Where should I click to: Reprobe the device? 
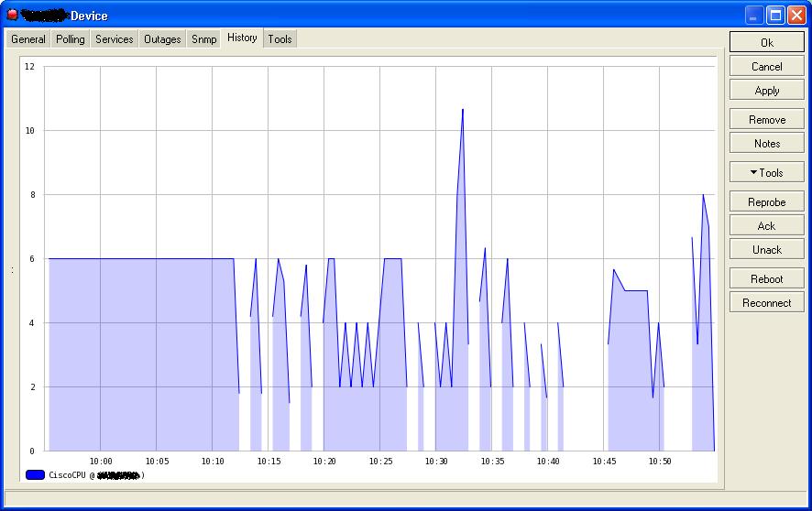pos(767,201)
